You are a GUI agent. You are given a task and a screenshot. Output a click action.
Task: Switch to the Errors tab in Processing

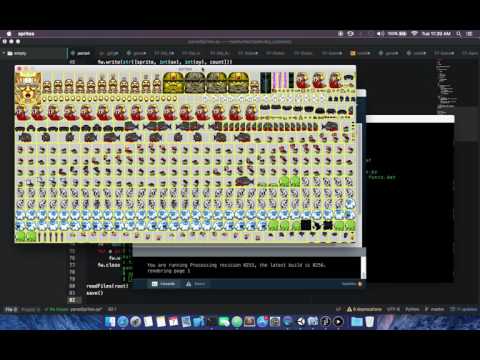click(196, 284)
